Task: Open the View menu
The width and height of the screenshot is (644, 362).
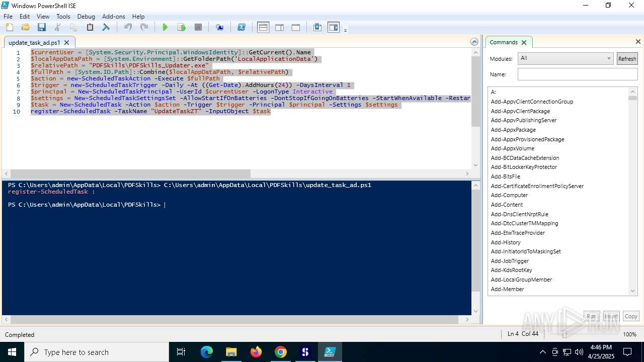Action: click(43, 17)
